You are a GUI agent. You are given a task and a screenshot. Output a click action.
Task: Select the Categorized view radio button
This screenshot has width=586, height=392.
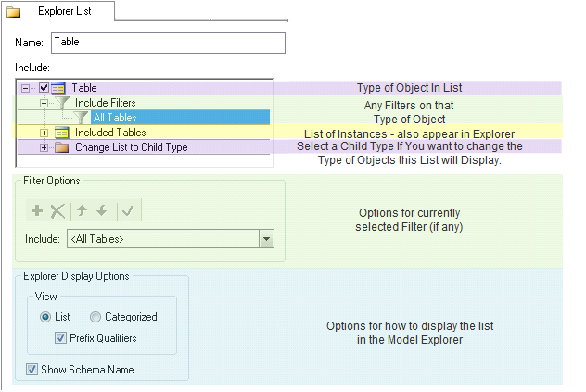pos(96,317)
